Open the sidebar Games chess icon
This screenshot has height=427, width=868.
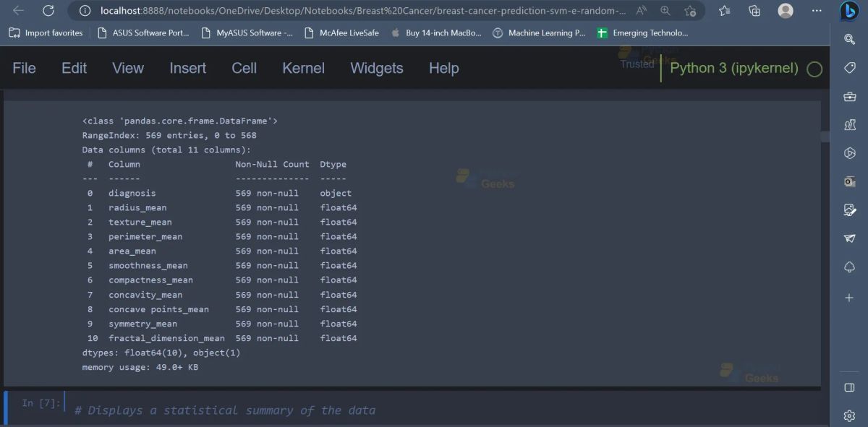[849, 124]
